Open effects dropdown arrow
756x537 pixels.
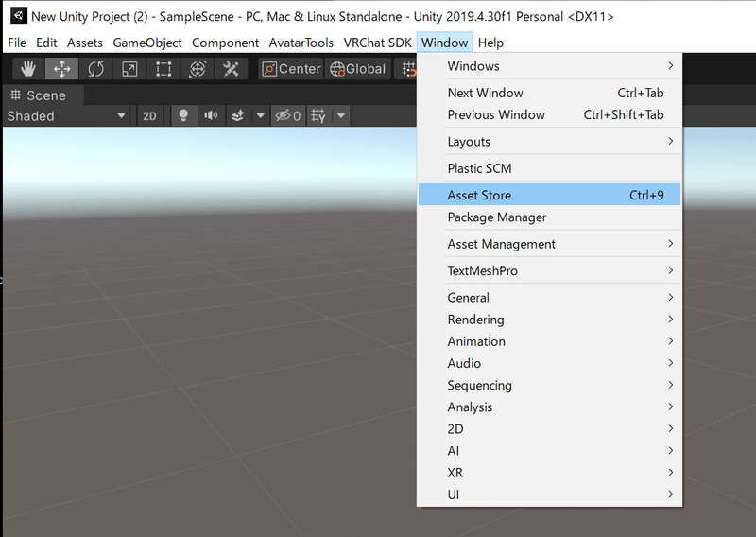point(261,115)
